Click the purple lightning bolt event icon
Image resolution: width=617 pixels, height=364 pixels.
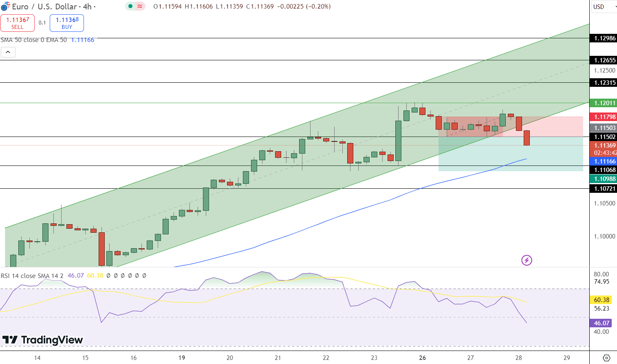pos(527,260)
